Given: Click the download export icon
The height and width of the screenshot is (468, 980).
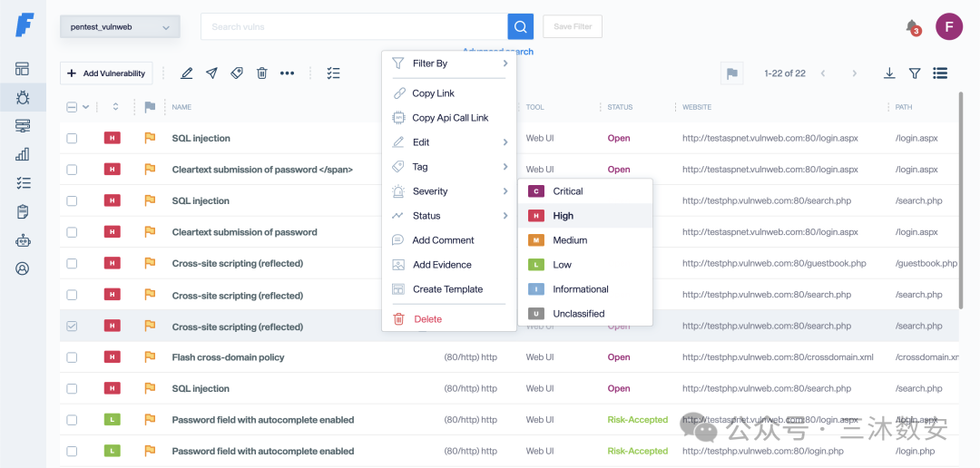Looking at the screenshot, I should pos(889,73).
